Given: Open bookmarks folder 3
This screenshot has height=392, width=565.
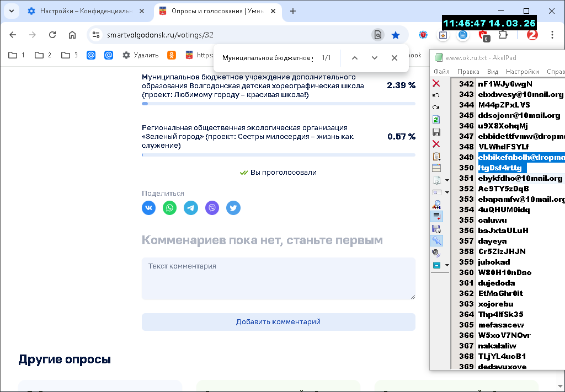Looking at the screenshot, I should click(69, 55).
